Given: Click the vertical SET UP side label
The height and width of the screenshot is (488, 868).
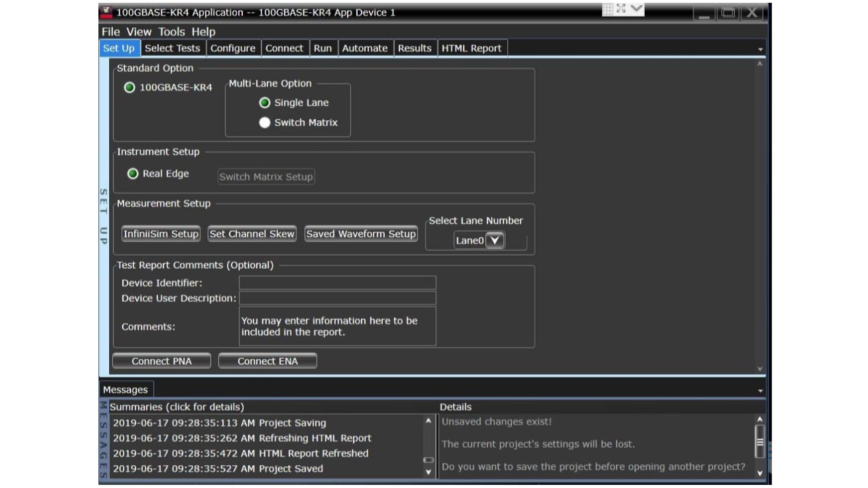Looking at the screenshot, I should tap(103, 216).
